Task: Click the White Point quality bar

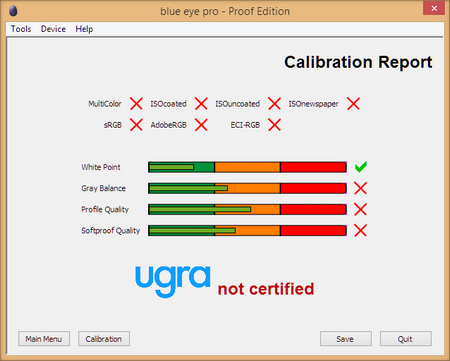Action: click(x=247, y=167)
